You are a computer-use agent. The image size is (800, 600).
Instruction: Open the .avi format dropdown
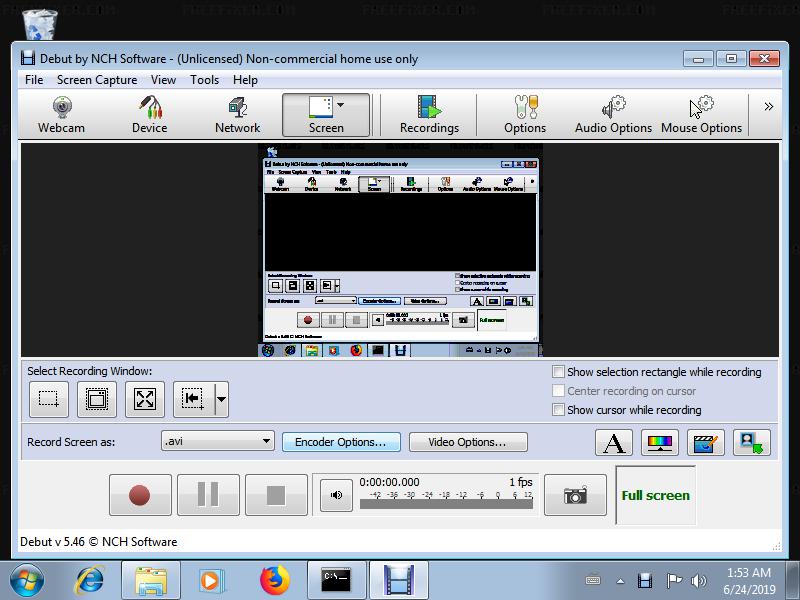[217, 441]
